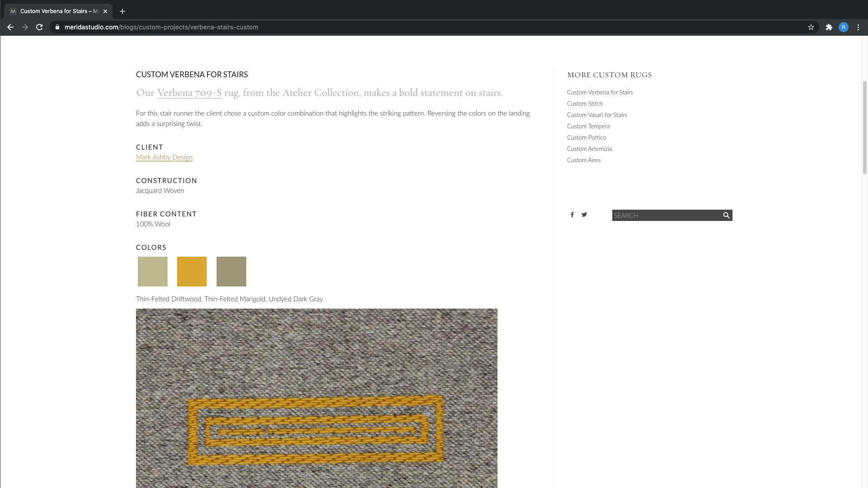Open the Custom Tempera link
Viewport: 868px width, 488px height.
click(588, 126)
